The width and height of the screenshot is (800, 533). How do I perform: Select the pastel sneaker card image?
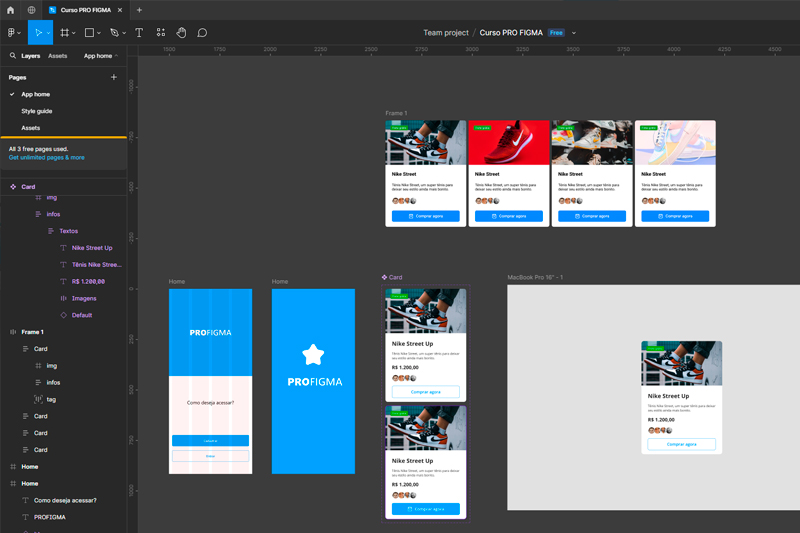pos(675,142)
